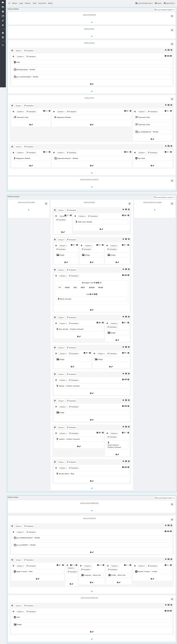Click the star icon in the sidebar

pyautogui.click(x=3, y=25)
